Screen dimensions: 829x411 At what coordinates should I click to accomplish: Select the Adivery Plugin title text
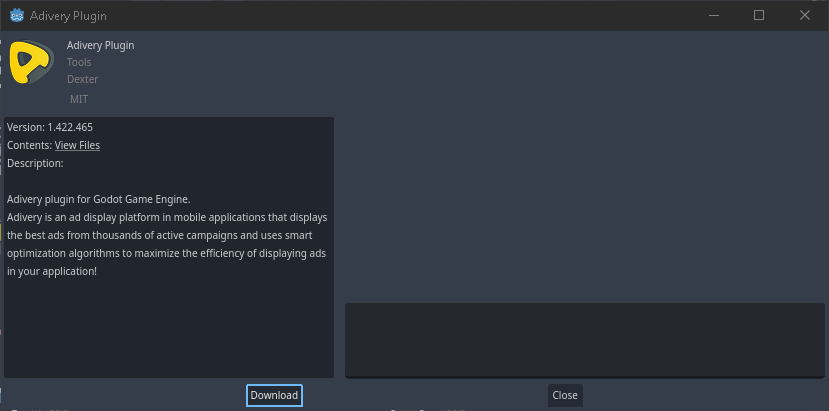tap(100, 45)
